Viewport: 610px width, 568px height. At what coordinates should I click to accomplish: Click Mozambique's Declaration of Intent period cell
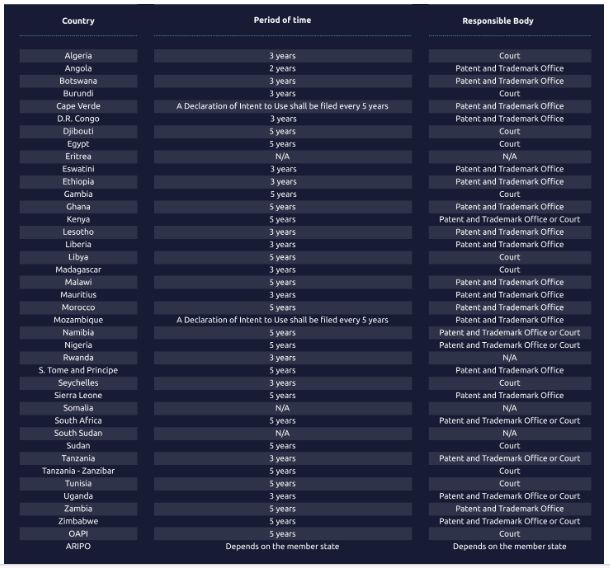[x=282, y=320]
